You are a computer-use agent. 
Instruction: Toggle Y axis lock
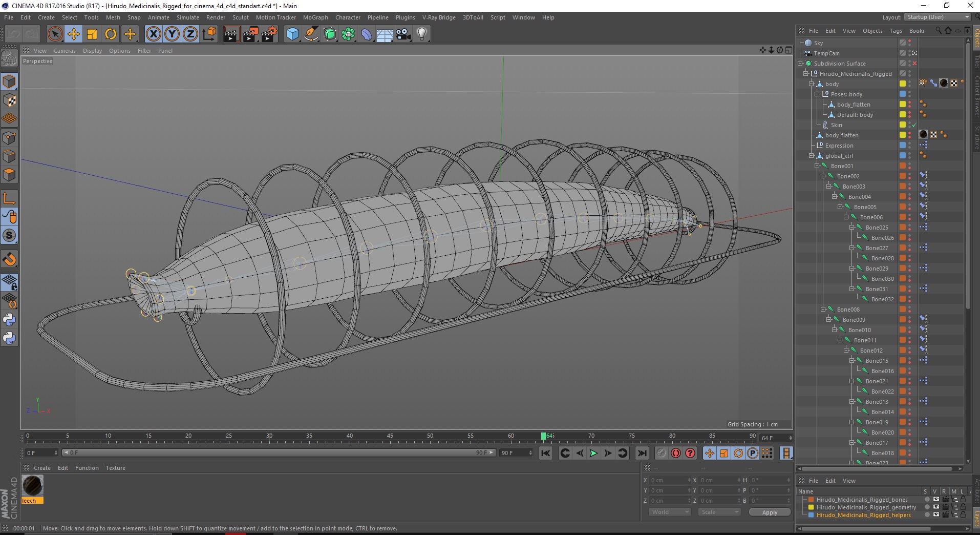(x=172, y=34)
